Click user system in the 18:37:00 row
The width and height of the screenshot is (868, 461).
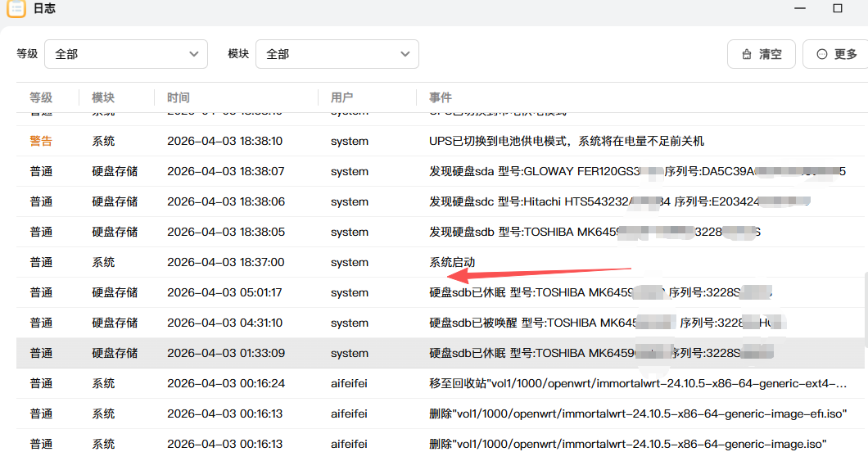point(350,262)
